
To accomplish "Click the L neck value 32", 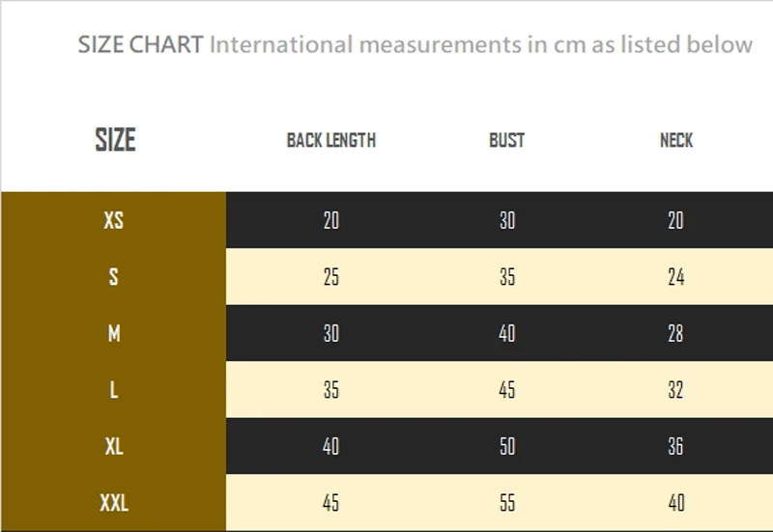I will click(676, 390).
